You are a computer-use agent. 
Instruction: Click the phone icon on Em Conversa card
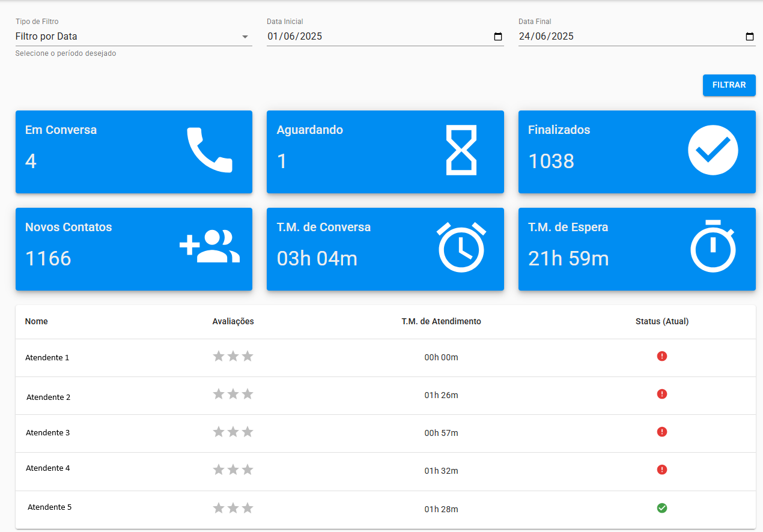pyautogui.click(x=209, y=150)
